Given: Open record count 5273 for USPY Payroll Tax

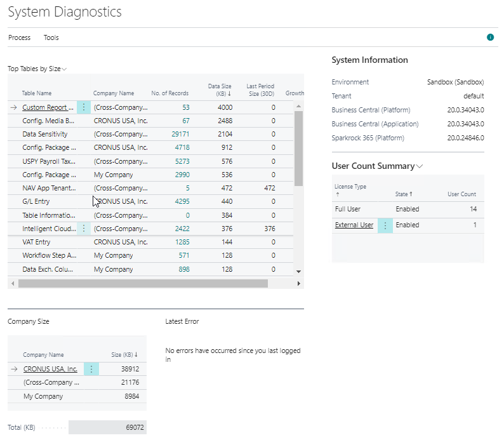Looking at the screenshot, I should tap(182, 161).
